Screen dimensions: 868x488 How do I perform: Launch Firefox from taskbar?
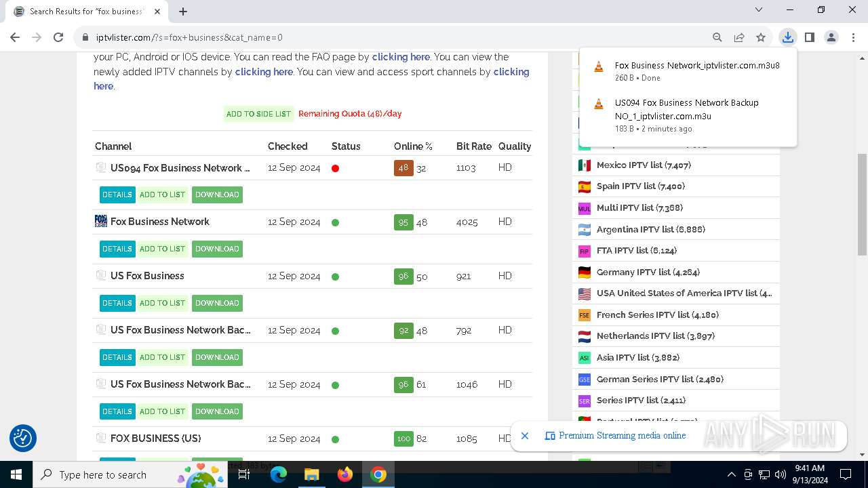coord(345,474)
